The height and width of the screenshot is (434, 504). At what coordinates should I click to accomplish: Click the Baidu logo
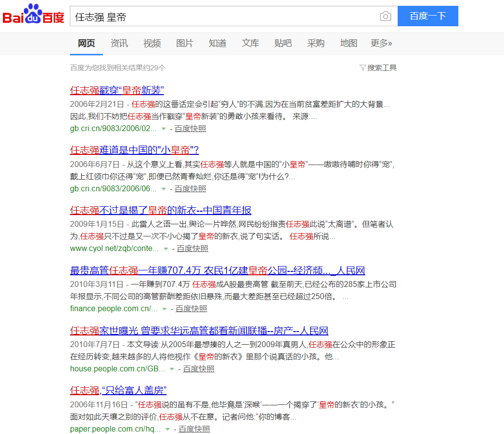34,14
